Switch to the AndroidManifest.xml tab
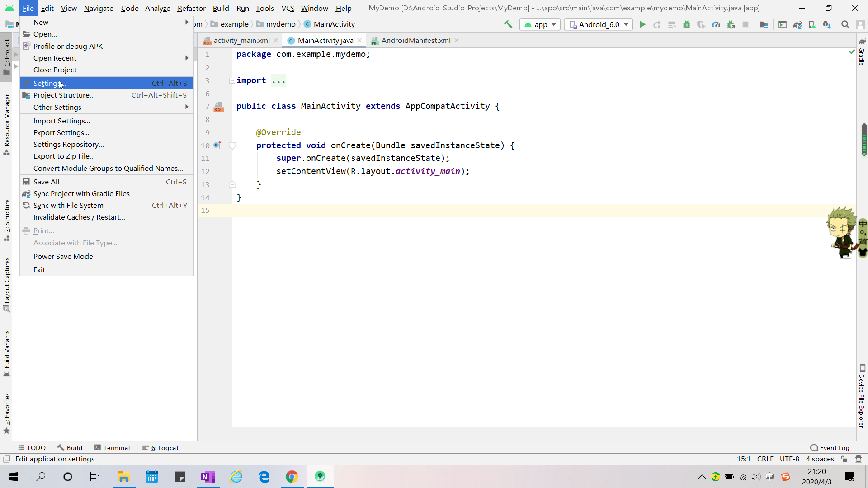 (415, 40)
